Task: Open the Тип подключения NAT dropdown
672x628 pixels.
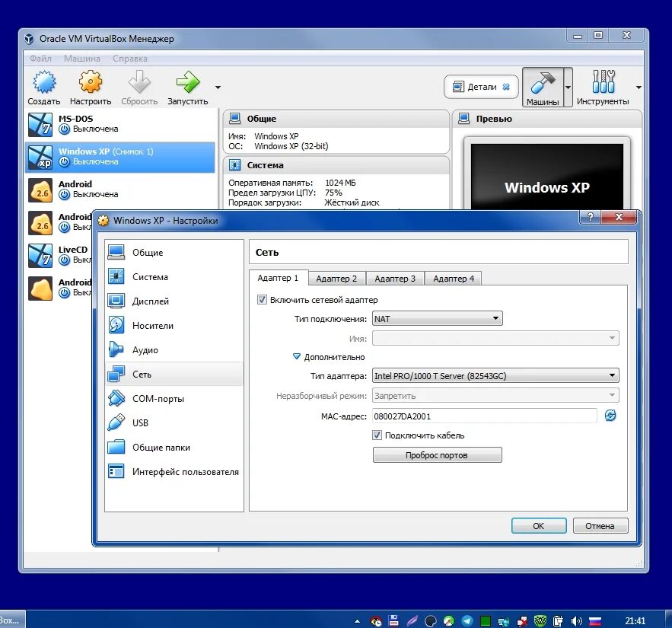Action: pos(437,318)
